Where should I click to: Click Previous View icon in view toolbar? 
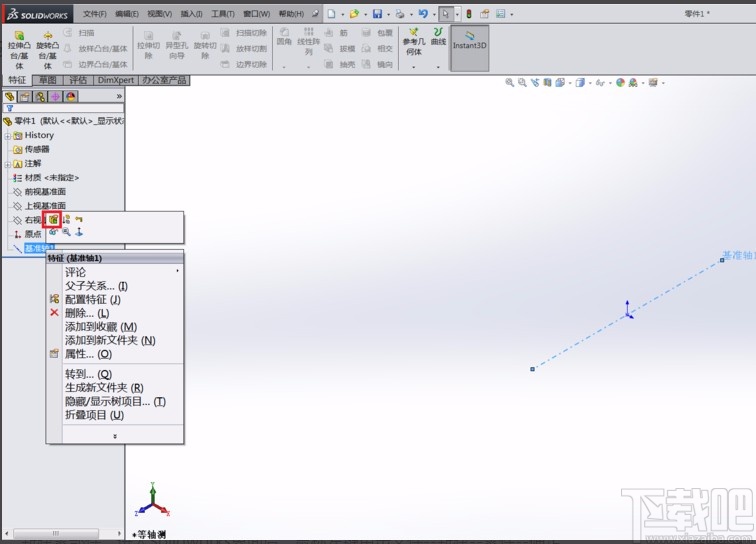(535, 83)
